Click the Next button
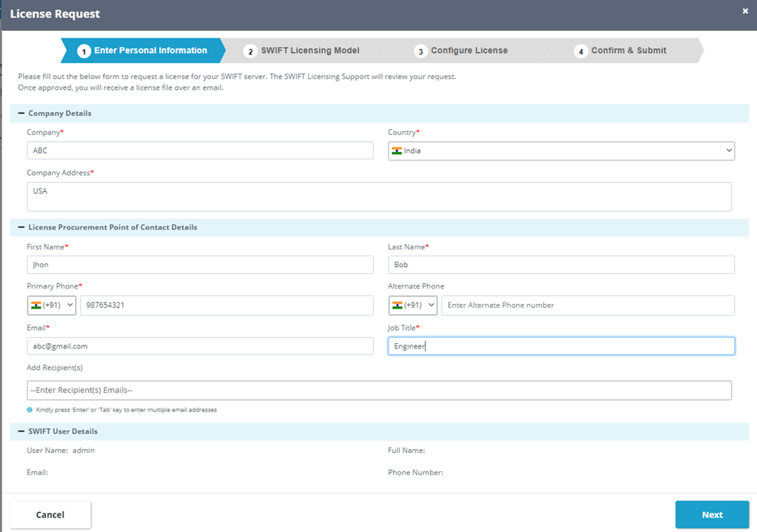The height and width of the screenshot is (532, 757). tap(712, 514)
